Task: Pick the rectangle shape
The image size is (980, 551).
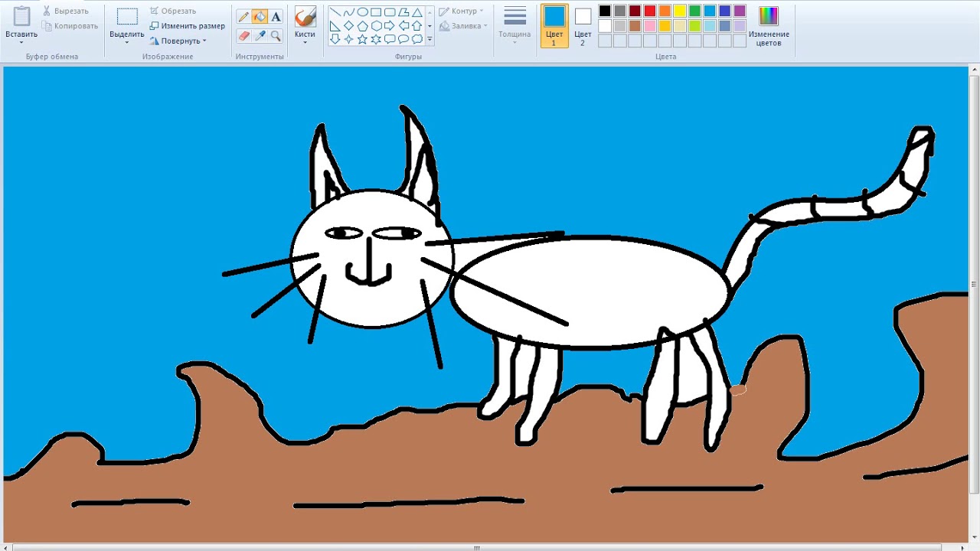Action: [376, 12]
